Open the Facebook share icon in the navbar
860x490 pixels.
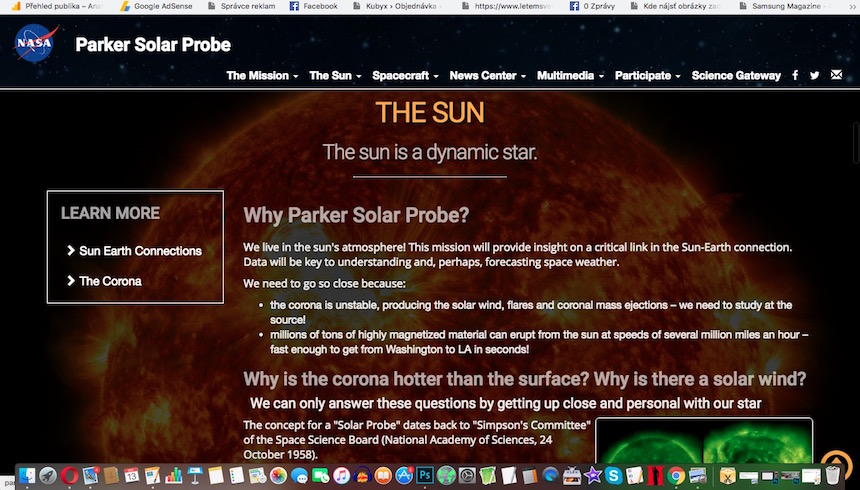coord(795,75)
